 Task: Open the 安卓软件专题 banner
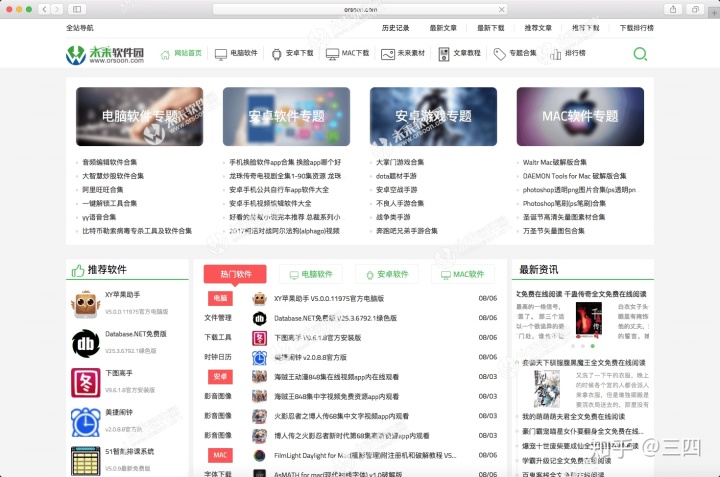[287, 117]
